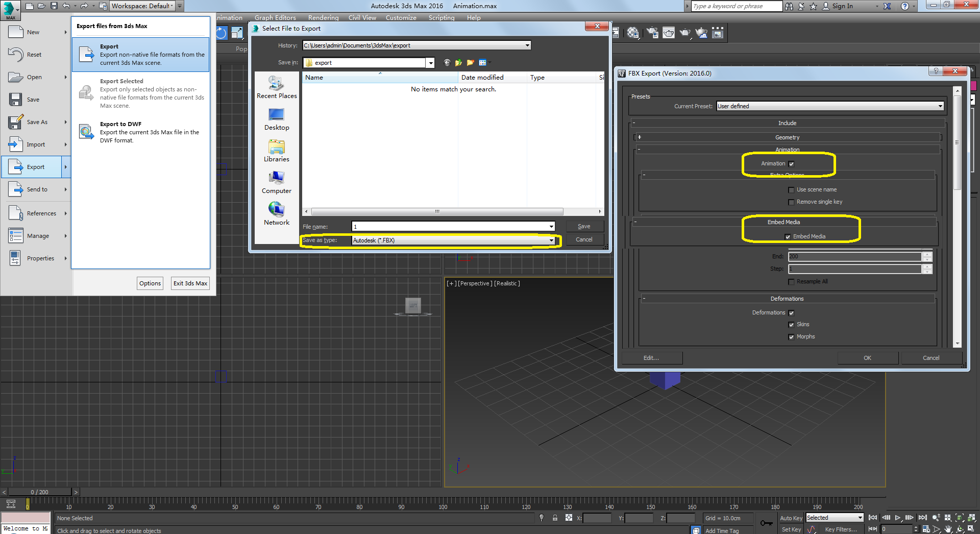This screenshot has width=980, height=534.
Task: Open Rendered Frame Window icon
Action: pyautogui.click(x=669, y=33)
